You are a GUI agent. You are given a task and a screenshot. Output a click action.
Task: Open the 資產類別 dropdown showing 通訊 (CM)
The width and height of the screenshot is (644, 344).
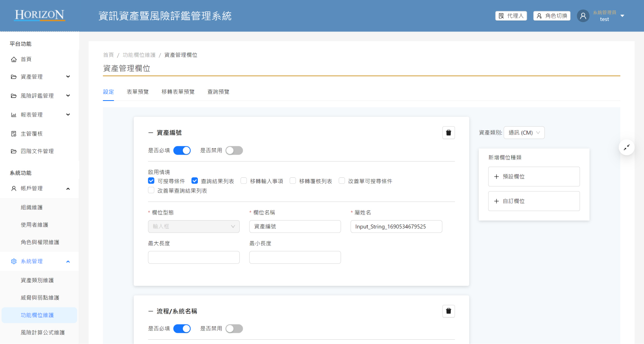[x=524, y=133]
